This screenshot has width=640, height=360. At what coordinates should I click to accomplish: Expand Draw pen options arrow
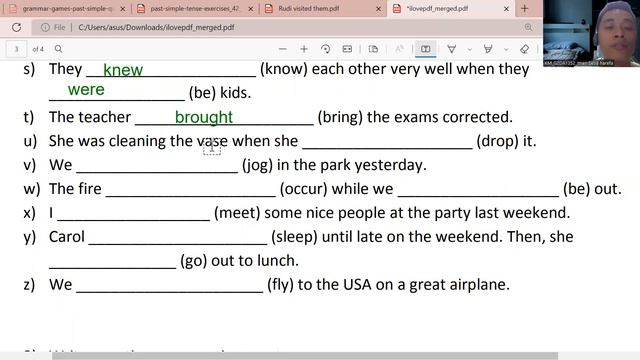[x=469, y=49]
